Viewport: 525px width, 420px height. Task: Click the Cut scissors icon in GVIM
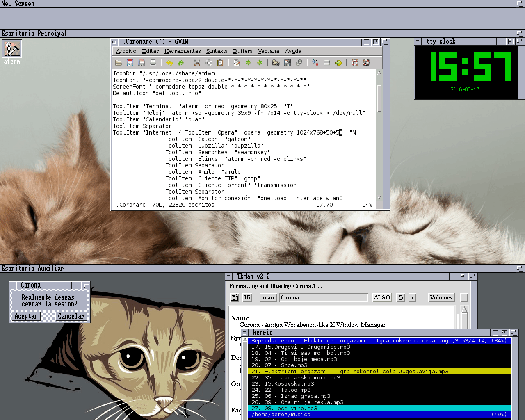coord(197,63)
